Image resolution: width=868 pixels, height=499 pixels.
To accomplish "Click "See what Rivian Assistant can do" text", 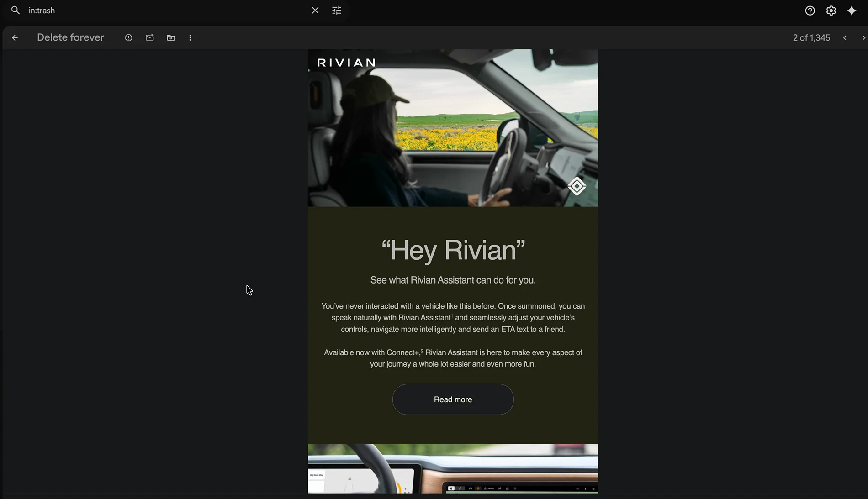I will 453,280.
